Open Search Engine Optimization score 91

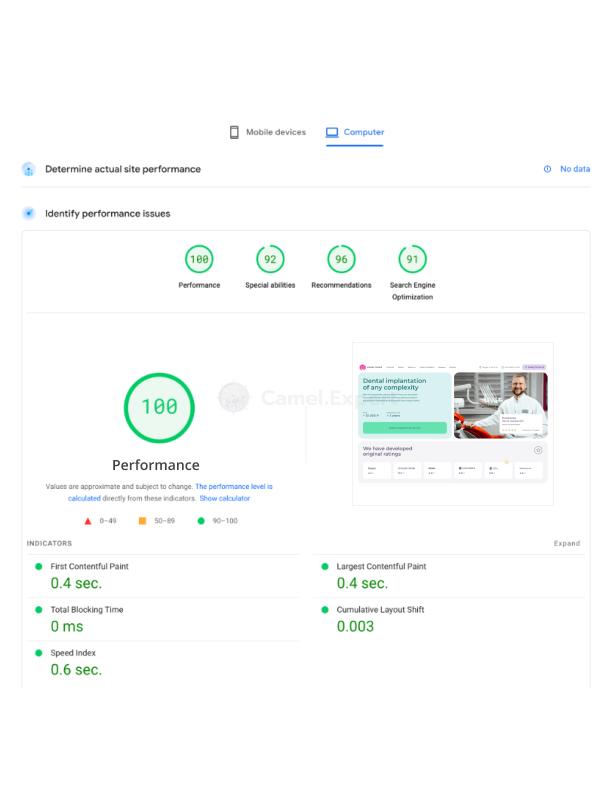[x=412, y=260]
